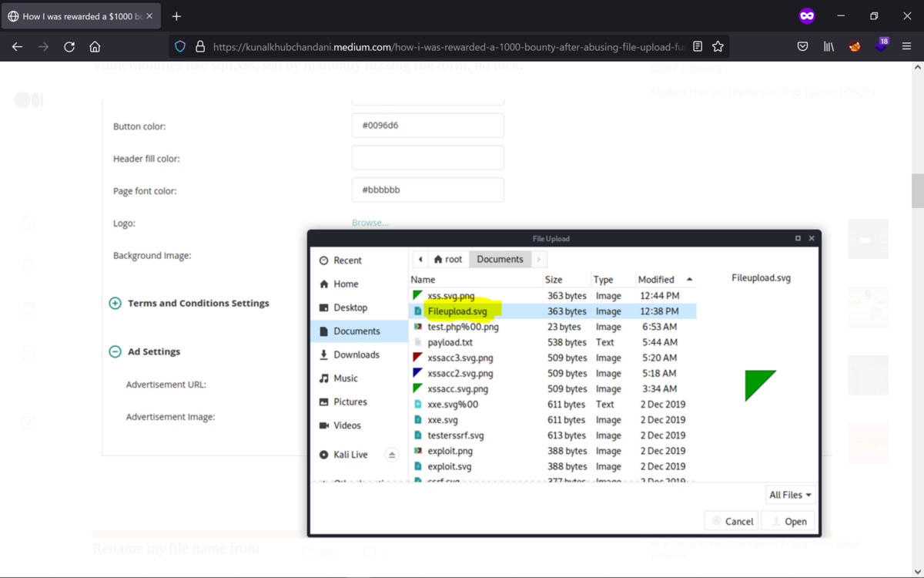This screenshot has height=578, width=924.
Task: Reload the page with refresh icon
Action: (69, 47)
